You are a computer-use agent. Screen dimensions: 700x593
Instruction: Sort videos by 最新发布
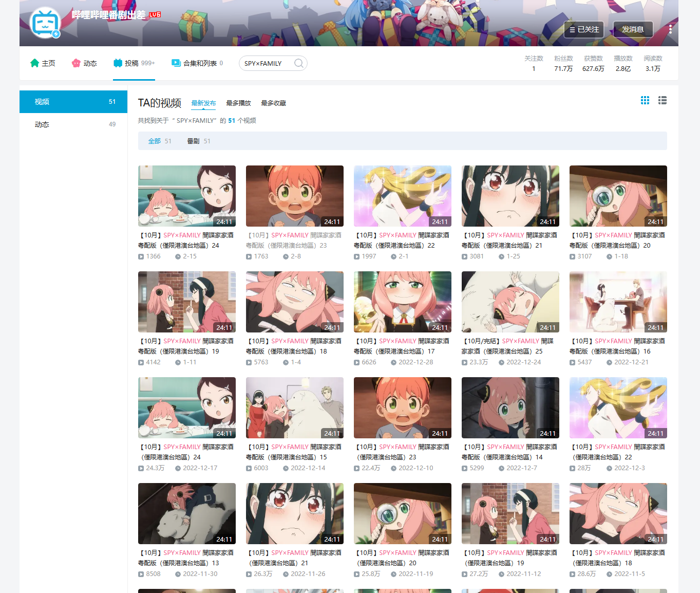coord(203,103)
